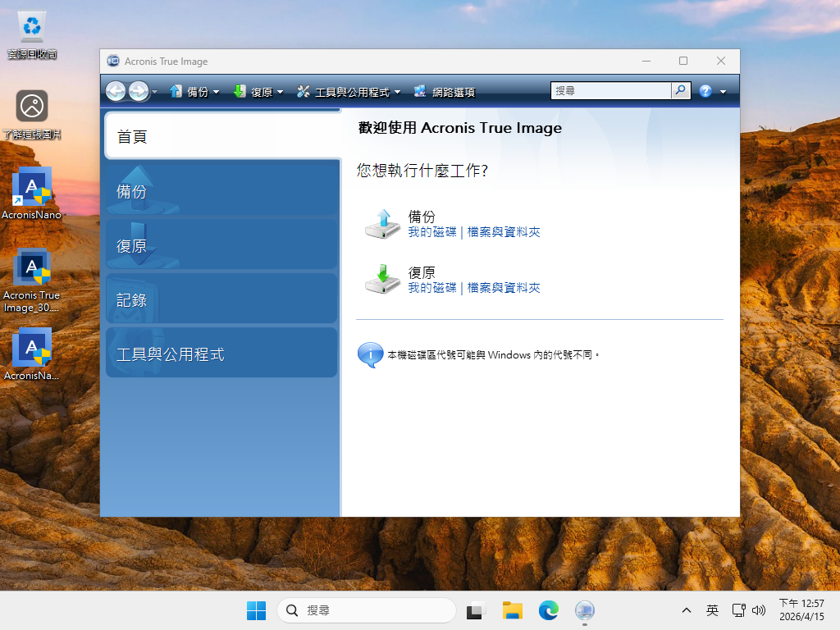840x630 pixels.
Task: Select 記錄 in the sidebar
Action: 221,299
